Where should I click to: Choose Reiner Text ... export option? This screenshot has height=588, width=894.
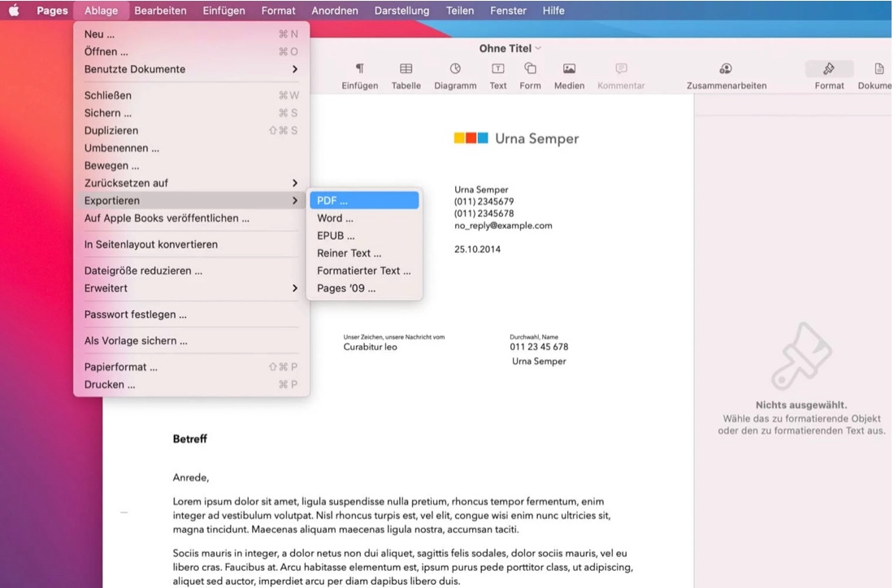click(x=364, y=253)
